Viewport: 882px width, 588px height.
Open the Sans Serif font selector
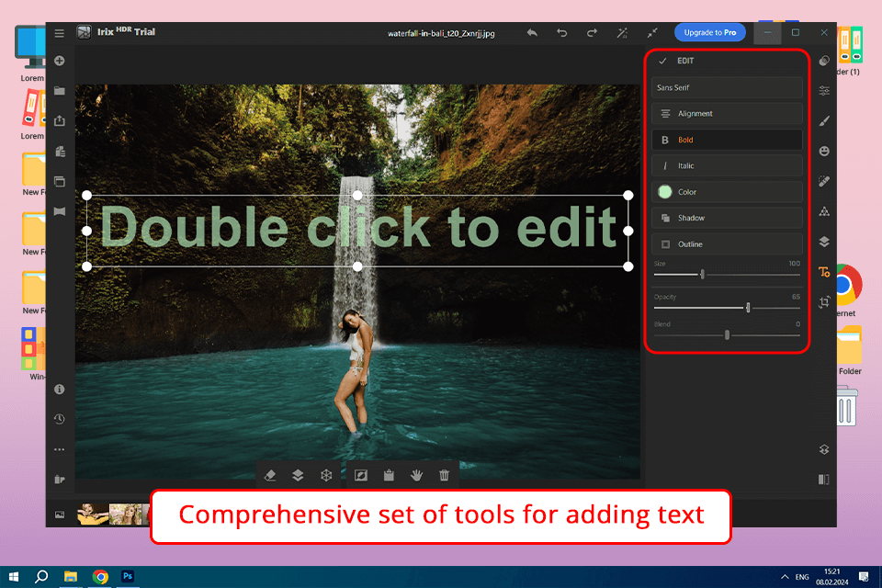727,88
